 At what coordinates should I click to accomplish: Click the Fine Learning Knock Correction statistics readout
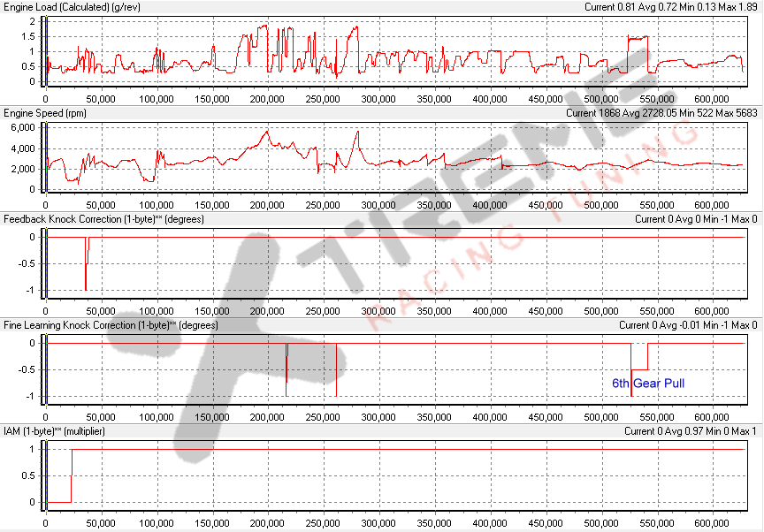click(688, 325)
